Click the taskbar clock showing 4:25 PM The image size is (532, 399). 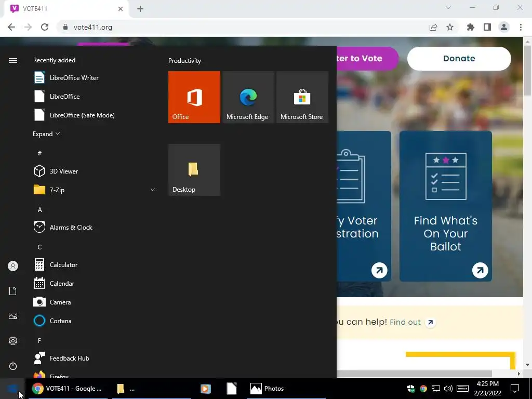[x=487, y=389]
